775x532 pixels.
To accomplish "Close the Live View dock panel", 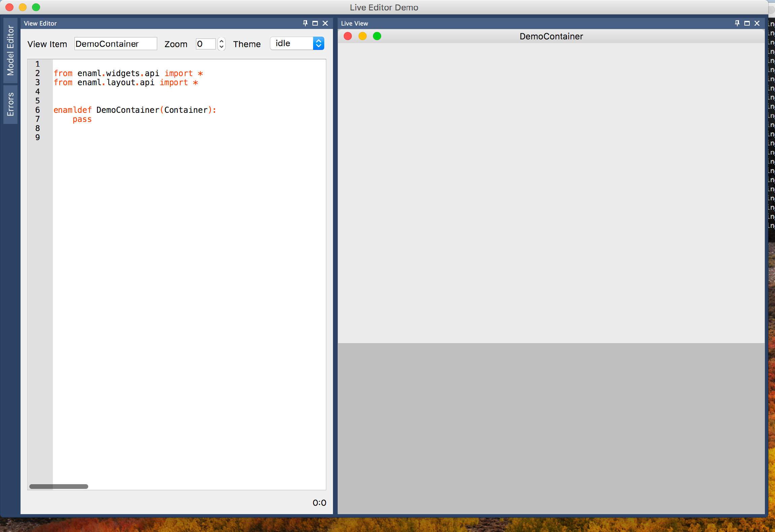I will click(757, 23).
